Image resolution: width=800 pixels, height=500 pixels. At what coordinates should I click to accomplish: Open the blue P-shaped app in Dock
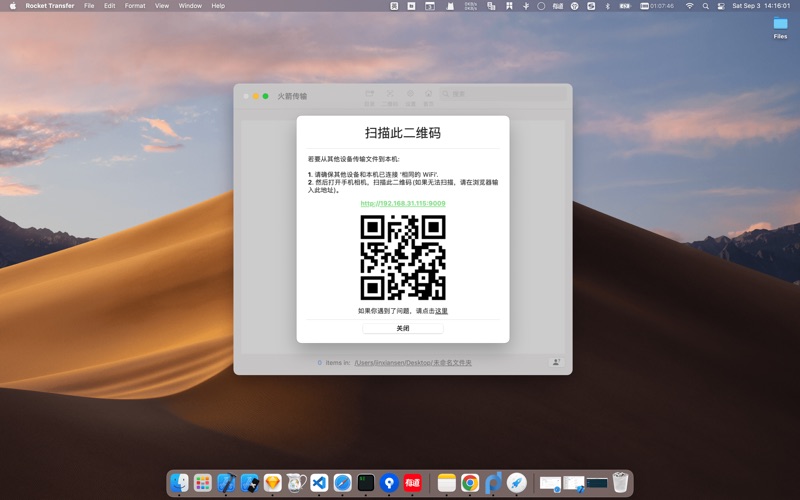tap(493, 483)
